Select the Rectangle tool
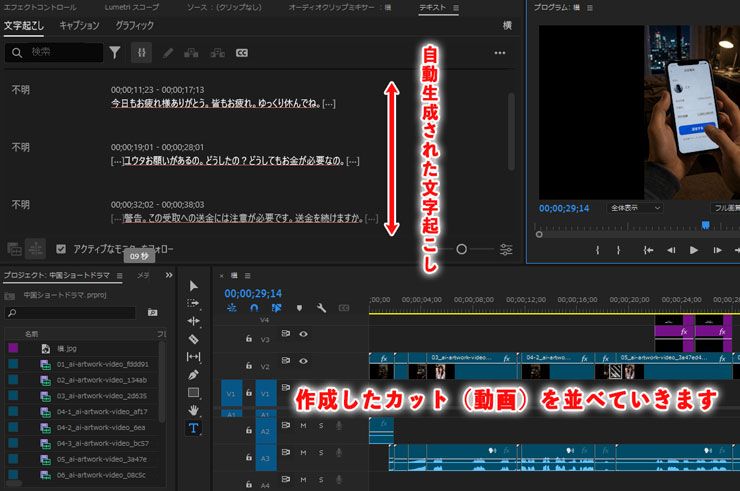Screen dimensions: 740x491 tap(193, 392)
